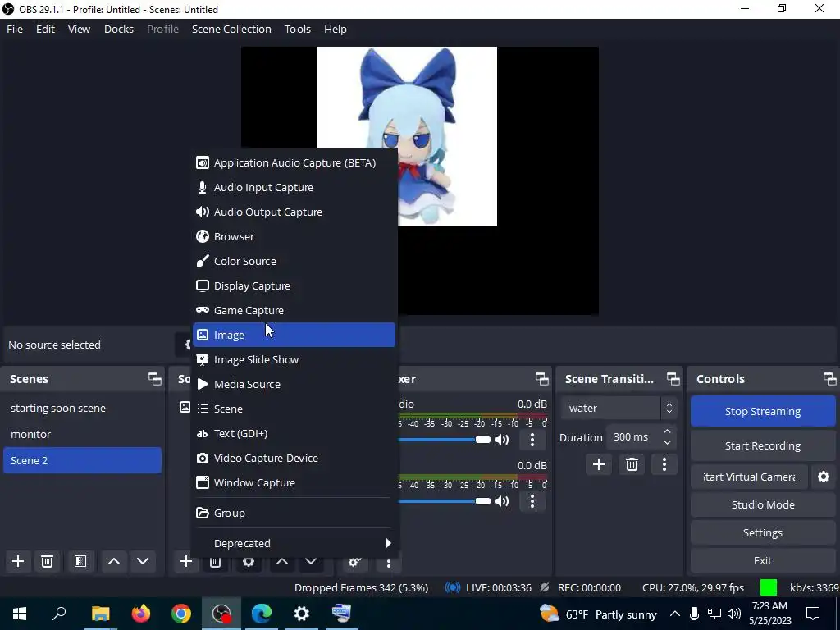The image size is (840, 630).
Task: Enter Studio Mode
Action: (762, 504)
